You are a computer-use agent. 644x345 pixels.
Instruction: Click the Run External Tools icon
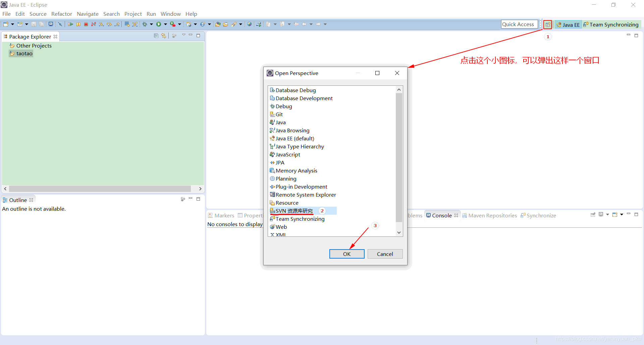172,24
